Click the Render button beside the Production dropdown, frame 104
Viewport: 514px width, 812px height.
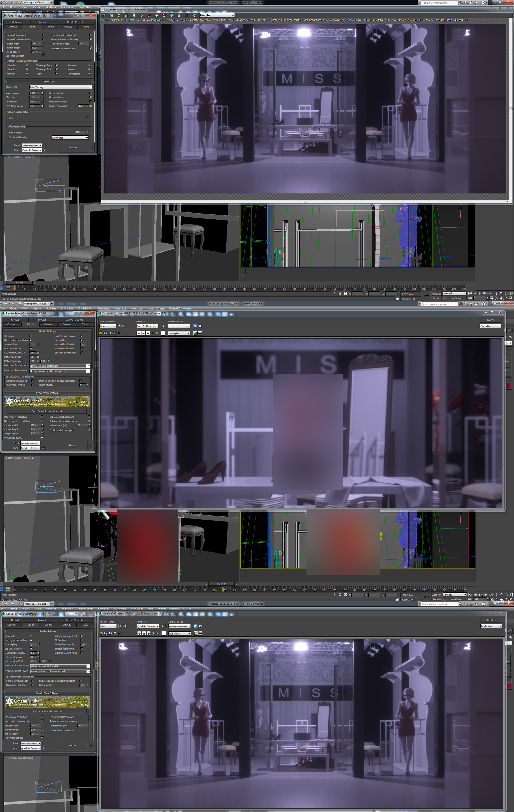(x=490, y=320)
